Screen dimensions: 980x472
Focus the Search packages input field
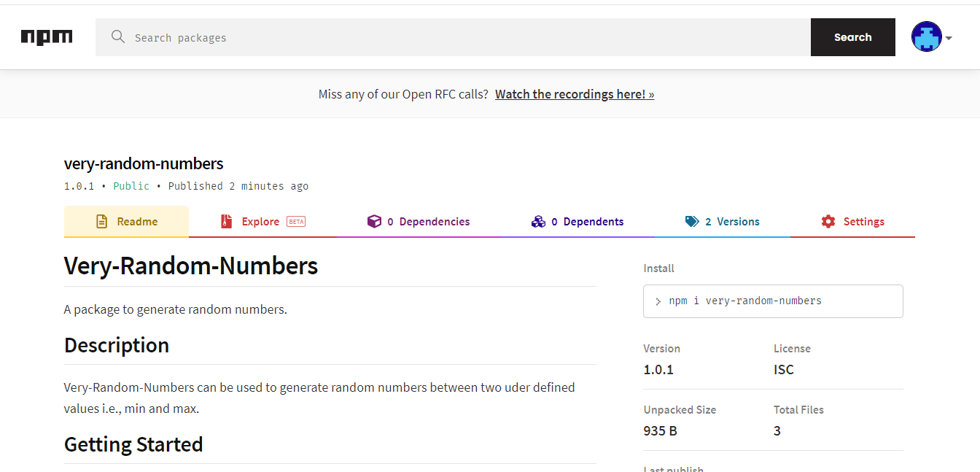point(467,37)
